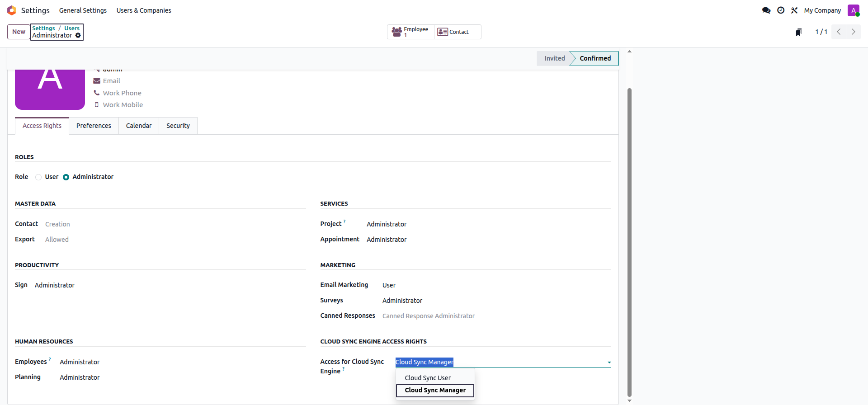
Task: Click the Odoo app logo icon
Action: [12, 10]
